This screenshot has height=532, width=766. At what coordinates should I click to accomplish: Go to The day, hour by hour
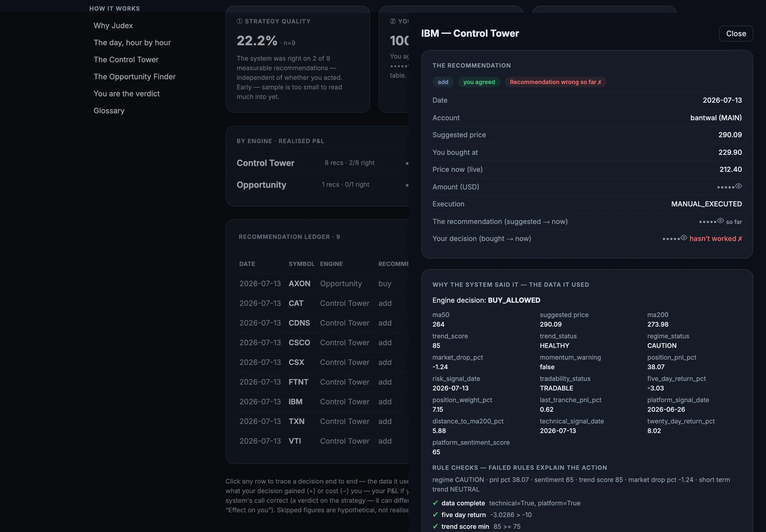coord(132,43)
